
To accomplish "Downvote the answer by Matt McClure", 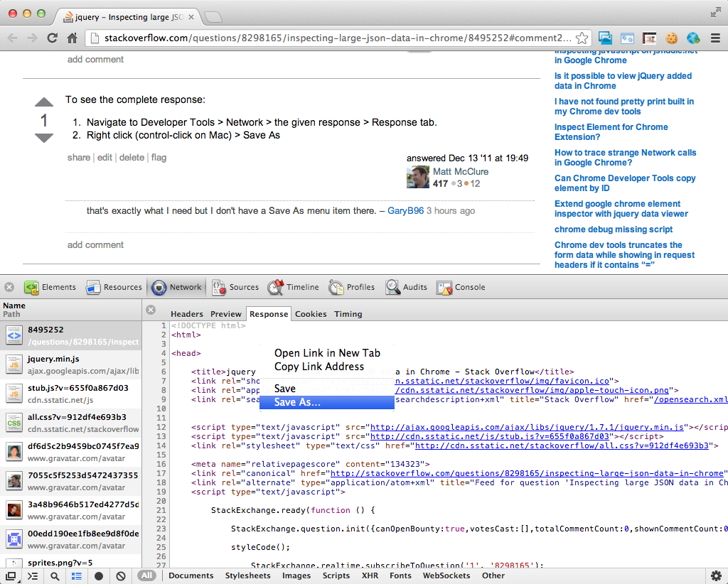I will (x=44, y=138).
